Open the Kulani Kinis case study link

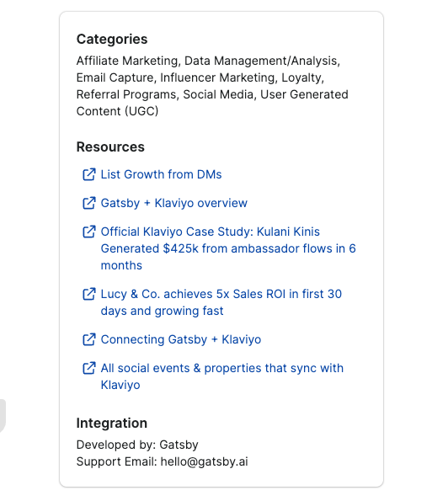[228, 248]
